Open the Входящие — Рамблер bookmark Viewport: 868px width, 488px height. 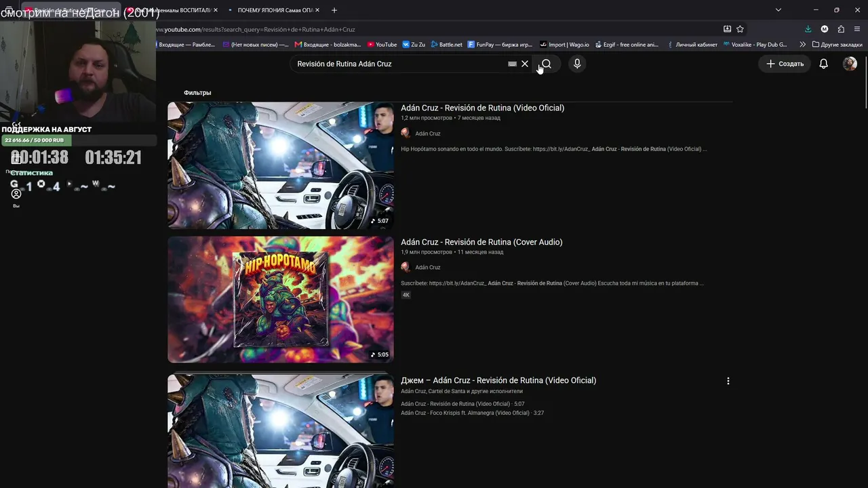coord(186,45)
